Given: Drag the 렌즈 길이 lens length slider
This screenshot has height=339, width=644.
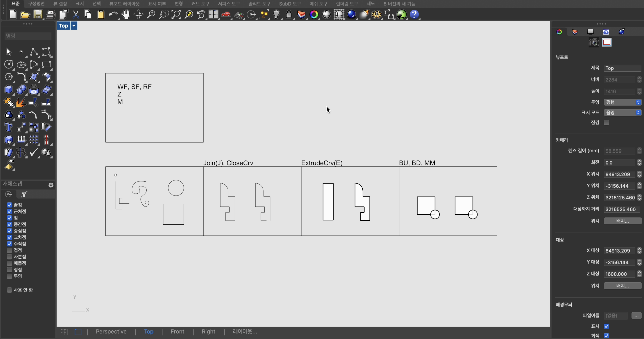Looking at the screenshot, I should pyautogui.click(x=639, y=151).
